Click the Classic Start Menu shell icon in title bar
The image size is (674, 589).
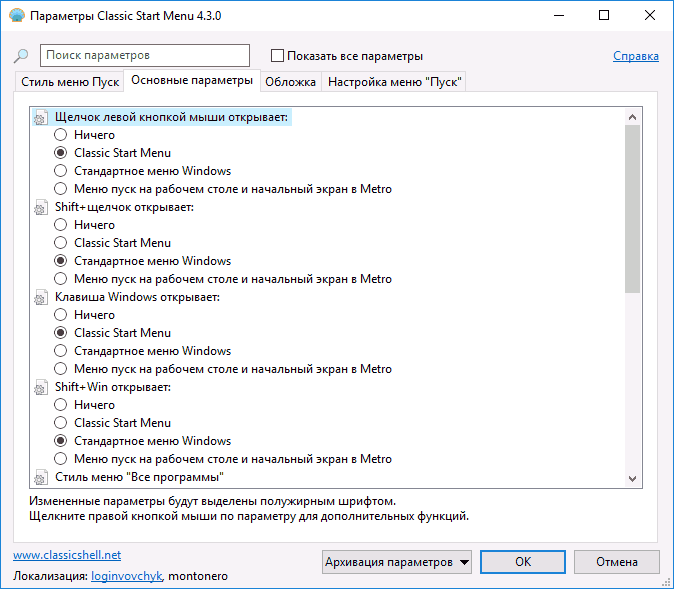tap(17, 15)
